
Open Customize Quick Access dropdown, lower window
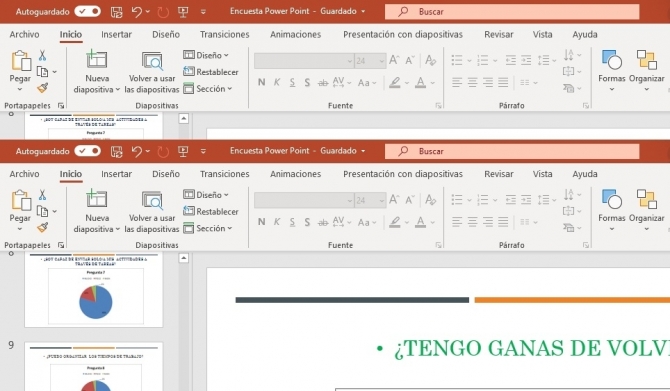203,151
